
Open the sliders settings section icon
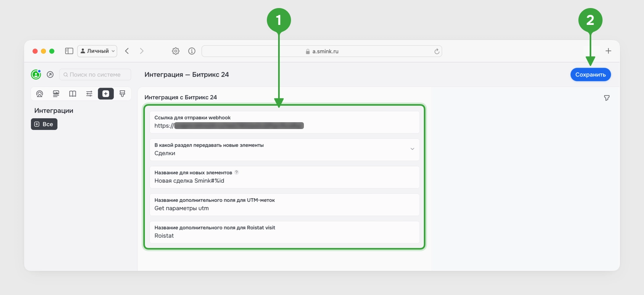89,94
